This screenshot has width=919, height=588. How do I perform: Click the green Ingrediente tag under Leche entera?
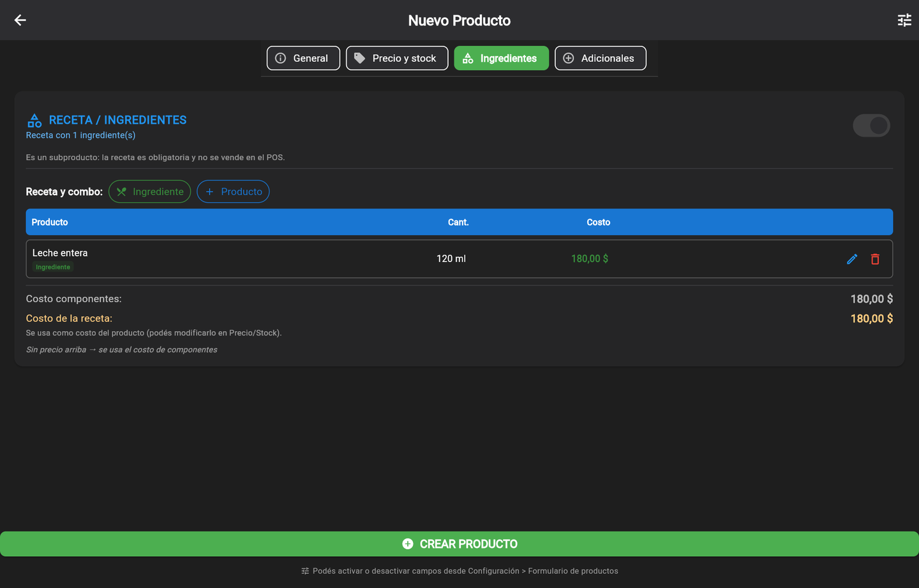point(53,267)
